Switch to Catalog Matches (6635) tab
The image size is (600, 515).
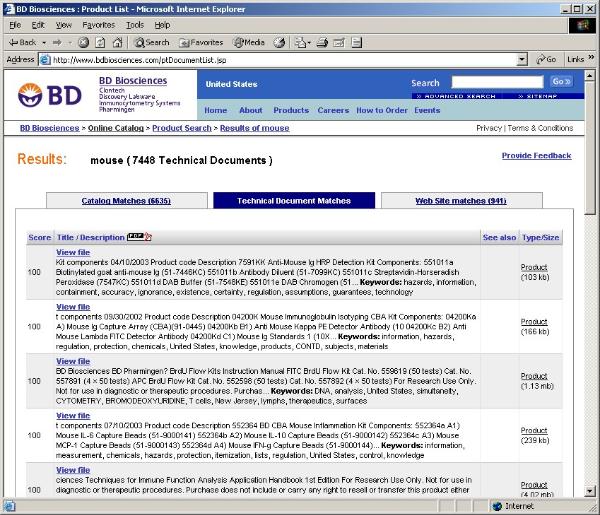point(126,201)
